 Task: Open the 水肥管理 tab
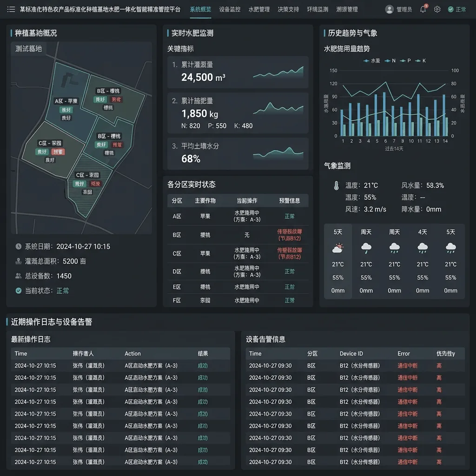pos(259,9)
